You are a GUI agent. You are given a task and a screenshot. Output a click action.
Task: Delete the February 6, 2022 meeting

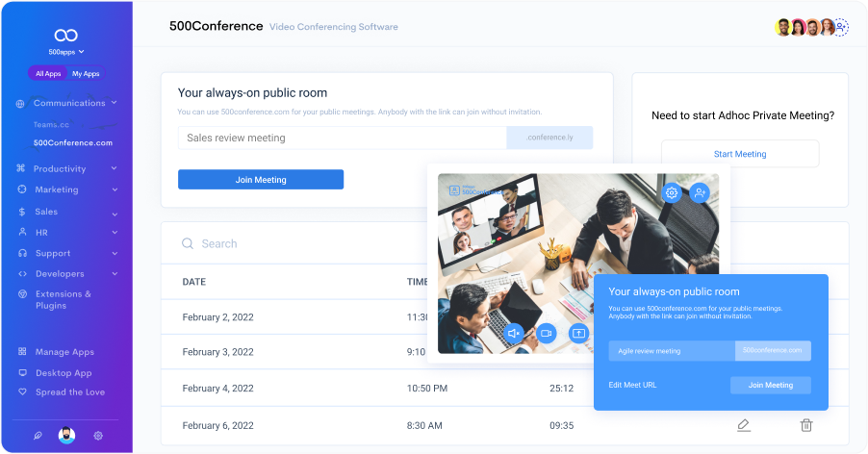pos(806,425)
